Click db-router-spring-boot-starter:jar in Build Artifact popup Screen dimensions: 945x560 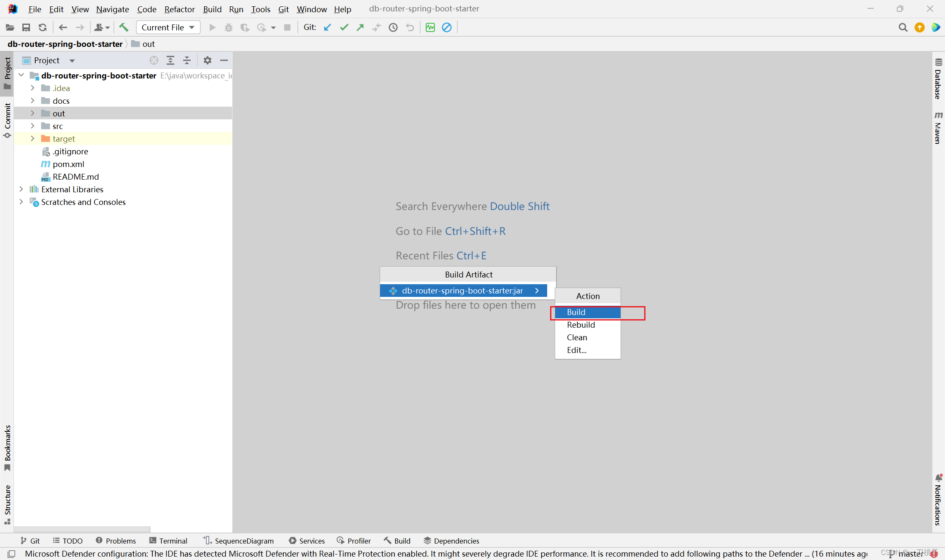(x=462, y=291)
